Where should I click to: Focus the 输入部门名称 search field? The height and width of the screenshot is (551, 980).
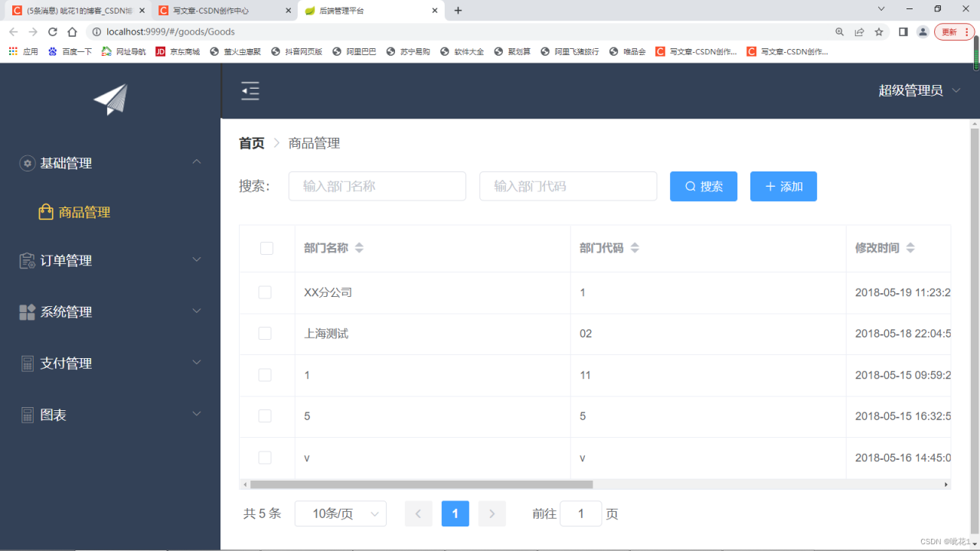pos(377,186)
